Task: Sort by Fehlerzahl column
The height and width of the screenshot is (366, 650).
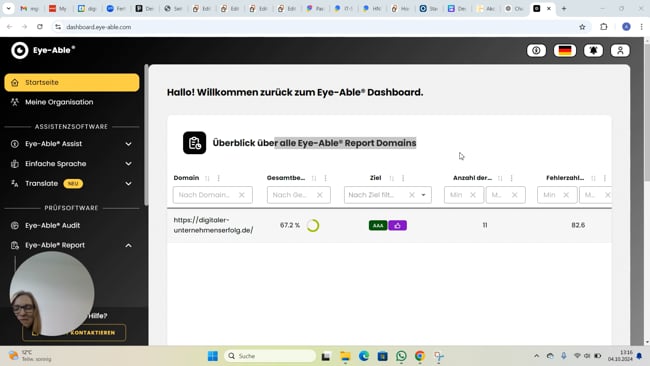Action: pyautogui.click(x=593, y=178)
